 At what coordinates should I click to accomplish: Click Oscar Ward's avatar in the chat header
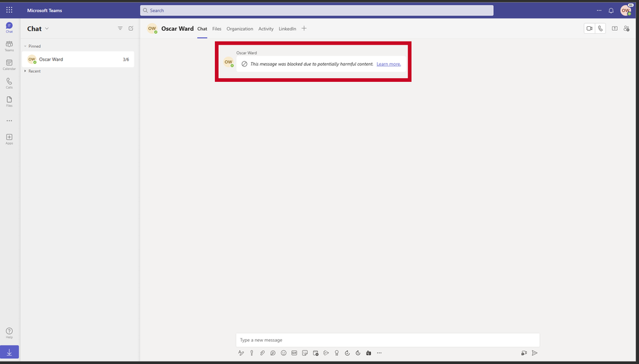(x=152, y=29)
